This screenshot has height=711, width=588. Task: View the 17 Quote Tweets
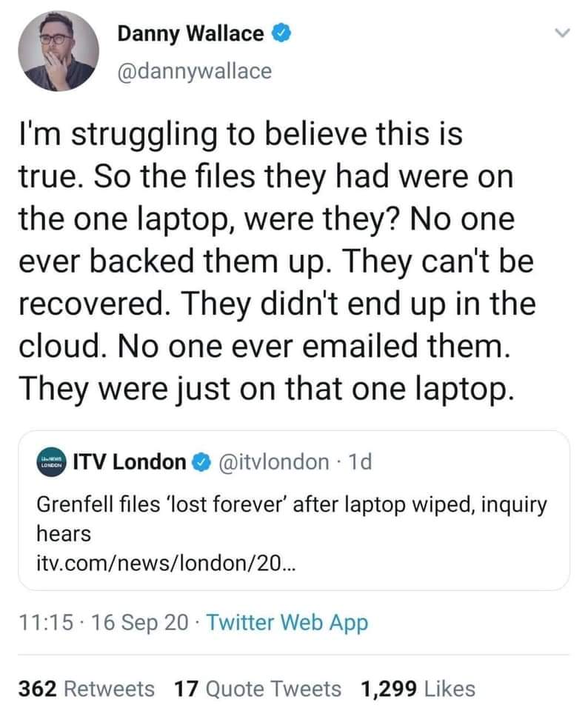tap(257, 688)
